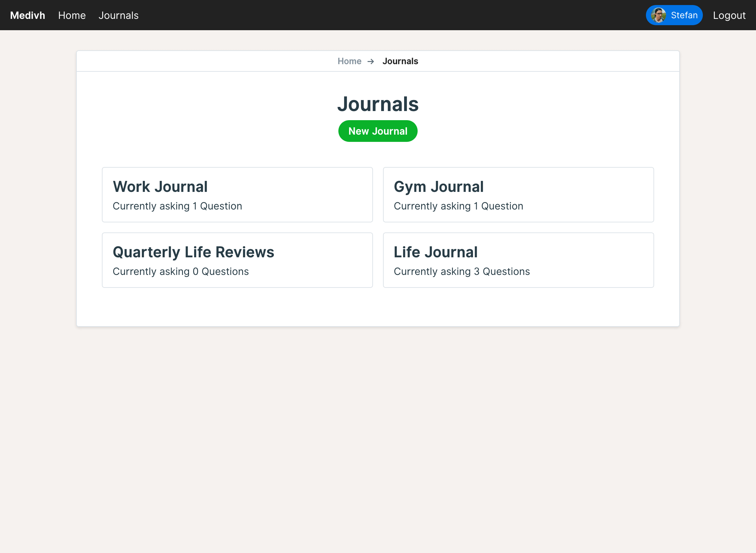Click the Medivh brand logo text

[27, 15]
